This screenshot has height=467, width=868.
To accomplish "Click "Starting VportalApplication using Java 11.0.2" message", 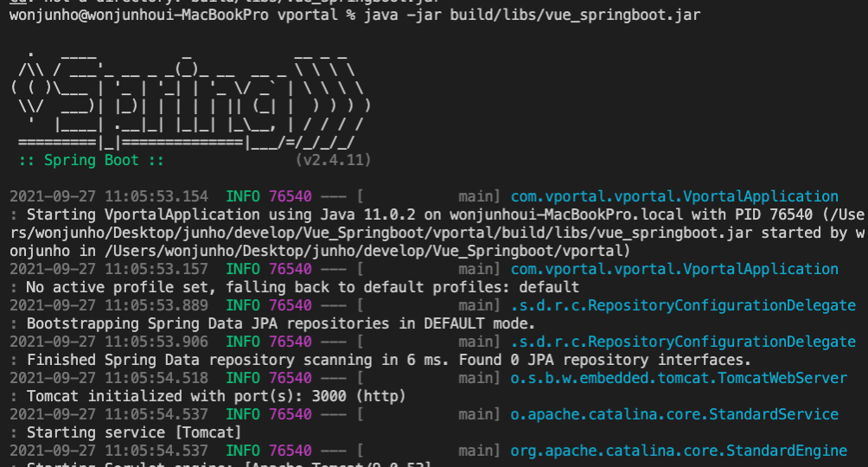I will coord(220,215).
